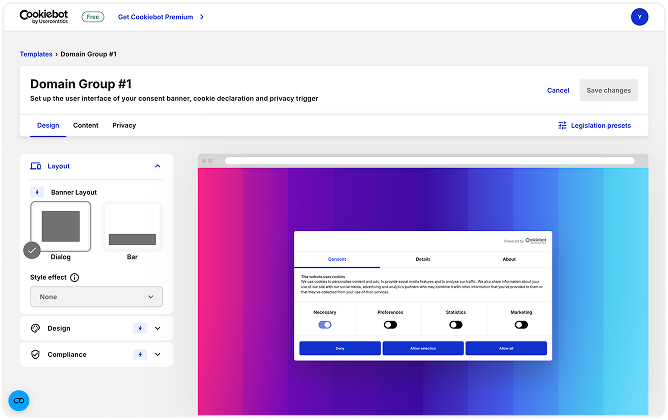The height and width of the screenshot is (420, 668).
Task: Click the Compliance shield icon
Action: click(x=36, y=354)
